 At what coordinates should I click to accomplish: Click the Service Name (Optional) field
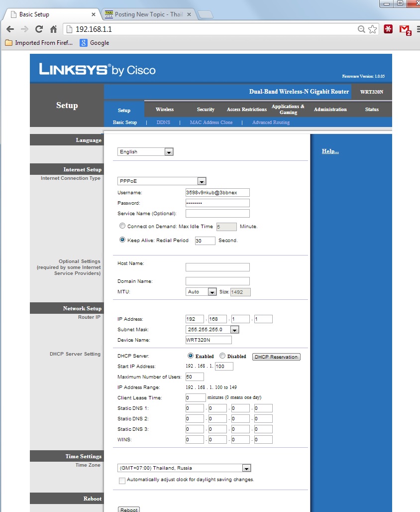217,214
